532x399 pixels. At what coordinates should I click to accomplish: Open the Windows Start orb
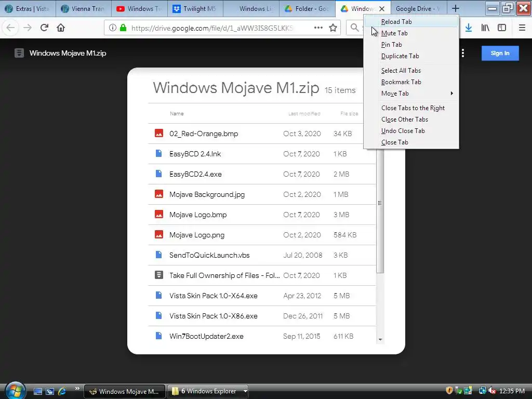(15, 390)
